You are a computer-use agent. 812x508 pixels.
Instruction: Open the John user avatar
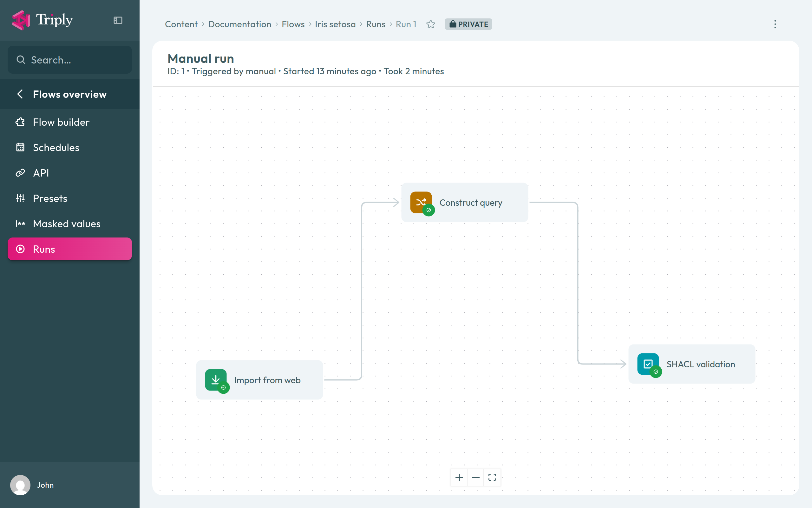(20, 485)
